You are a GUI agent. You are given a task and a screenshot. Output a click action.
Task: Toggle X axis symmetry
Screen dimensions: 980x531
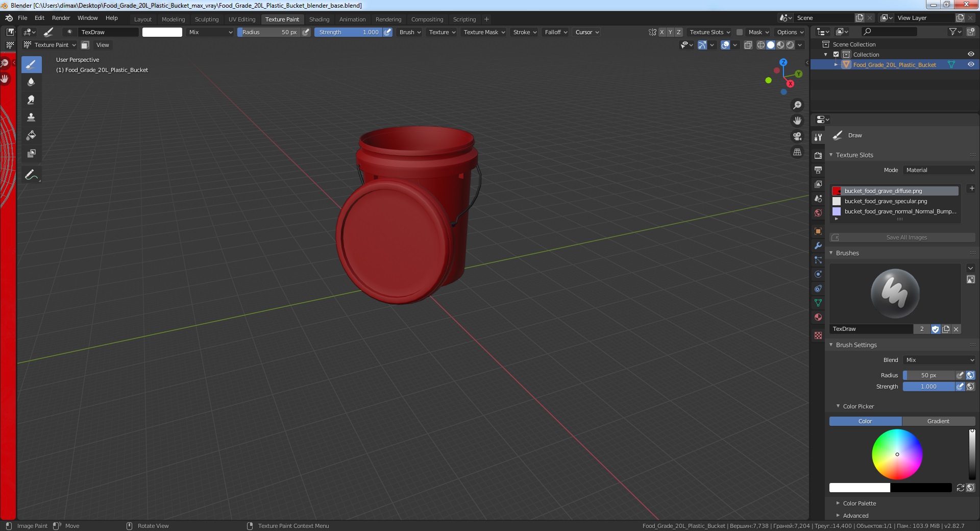tap(661, 32)
